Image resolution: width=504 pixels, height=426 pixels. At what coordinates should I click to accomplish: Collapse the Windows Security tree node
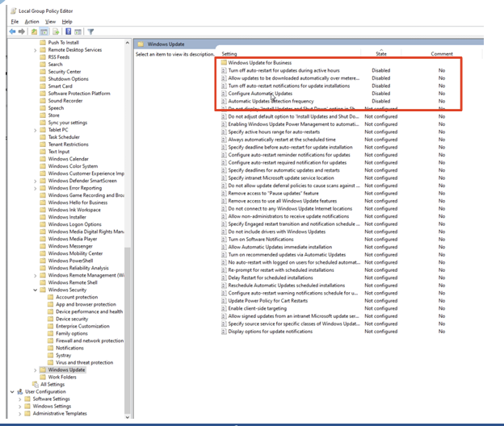(35, 290)
